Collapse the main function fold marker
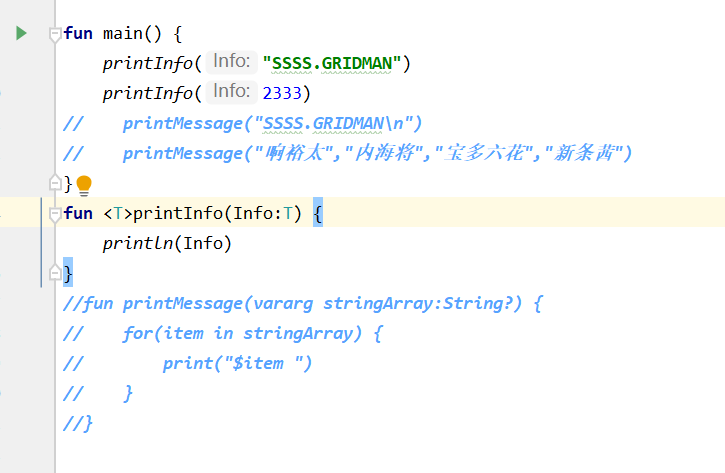The width and height of the screenshot is (725, 473). (x=54, y=34)
